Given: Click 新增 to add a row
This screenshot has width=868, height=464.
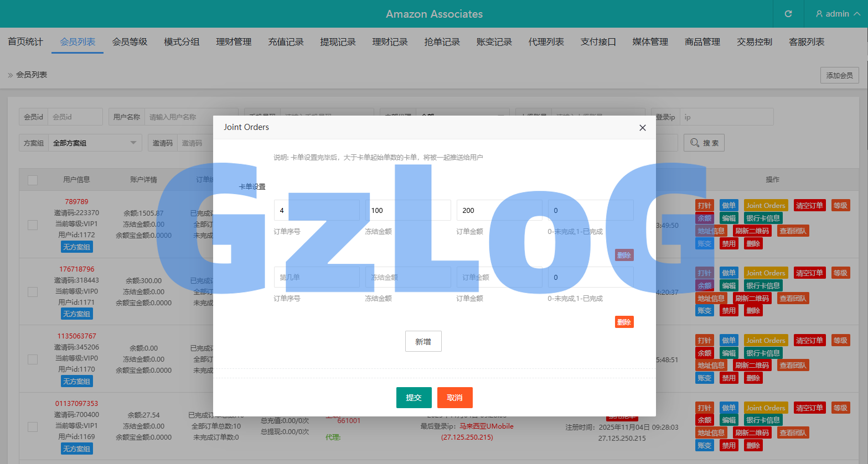Looking at the screenshot, I should (x=423, y=342).
